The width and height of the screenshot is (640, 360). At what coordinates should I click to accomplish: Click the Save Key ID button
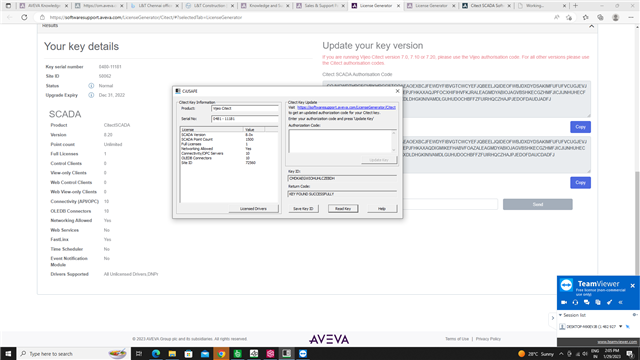[303, 209]
